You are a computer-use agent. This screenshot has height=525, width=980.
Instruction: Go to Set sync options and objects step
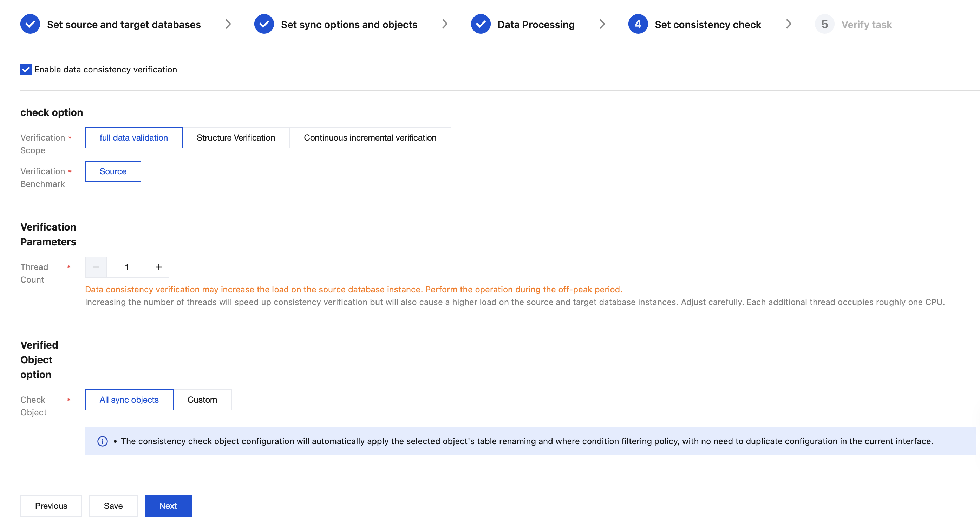coord(348,25)
